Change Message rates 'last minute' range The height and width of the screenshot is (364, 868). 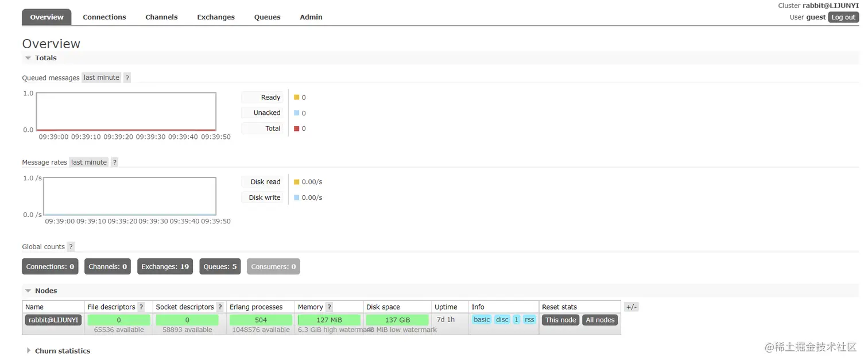[x=89, y=162]
